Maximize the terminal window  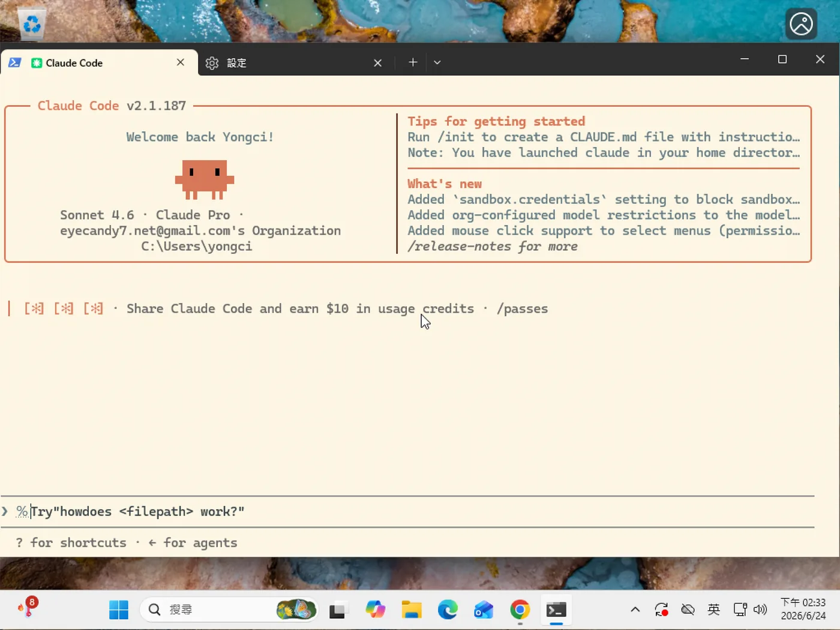tap(782, 59)
